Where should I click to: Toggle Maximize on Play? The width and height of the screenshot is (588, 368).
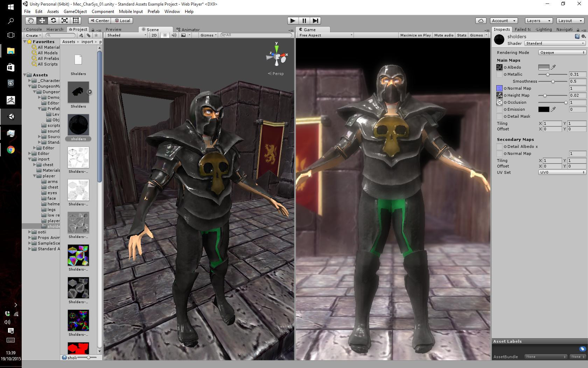coord(415,35)
